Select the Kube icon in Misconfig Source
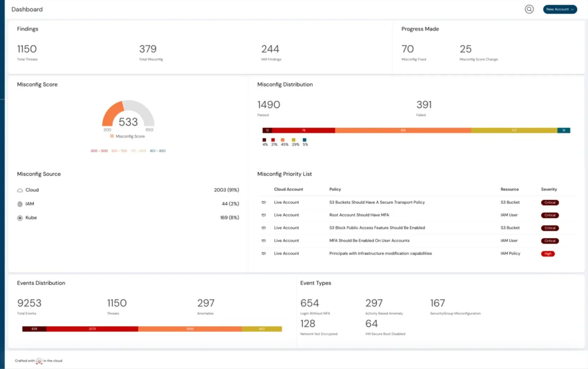 click(x=20, y=218)
